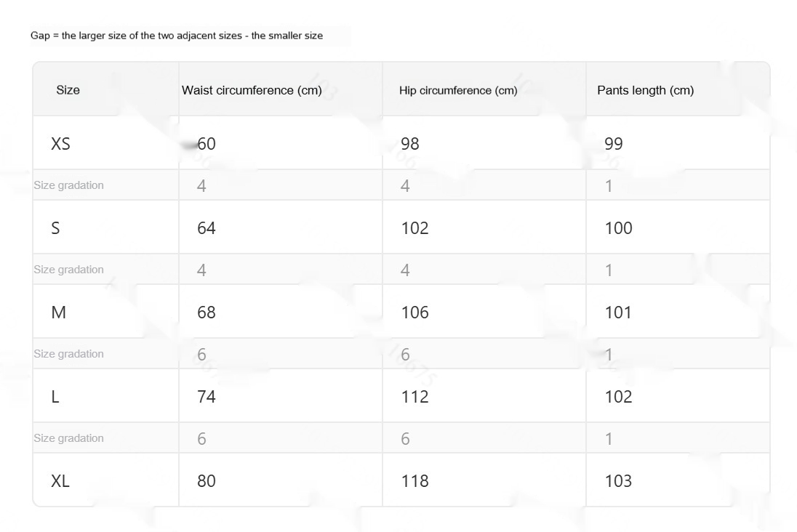Select the M pants length value 101
This screenshot has width=797, height=532.
[618, 313]
